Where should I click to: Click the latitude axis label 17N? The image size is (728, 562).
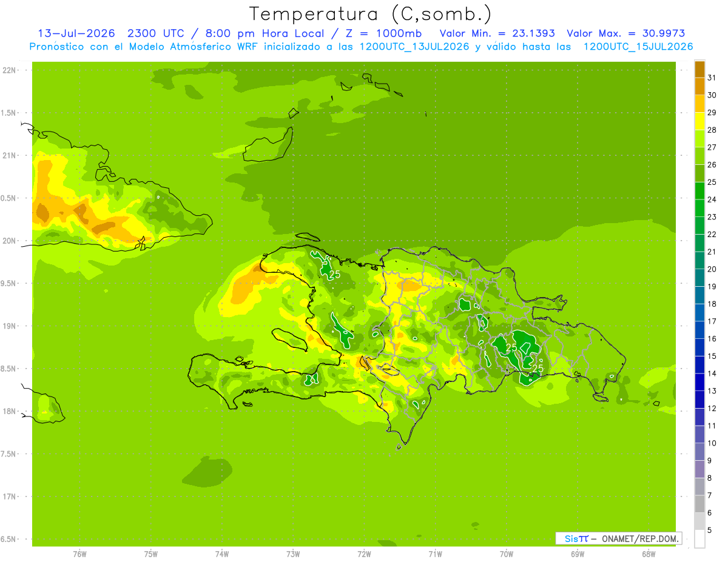(x=10, y=497)
